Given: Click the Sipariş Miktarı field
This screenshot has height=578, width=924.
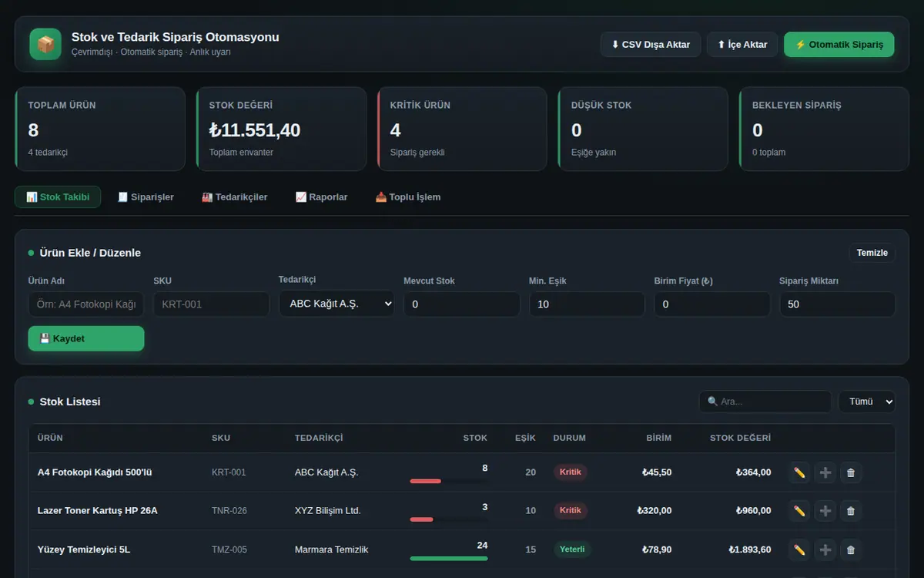Looking at the screenshot, I should (837, 304).
